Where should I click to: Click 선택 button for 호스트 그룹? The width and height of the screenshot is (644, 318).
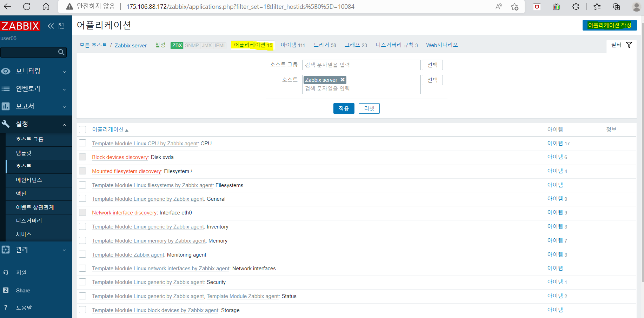[x=432, y=65]
